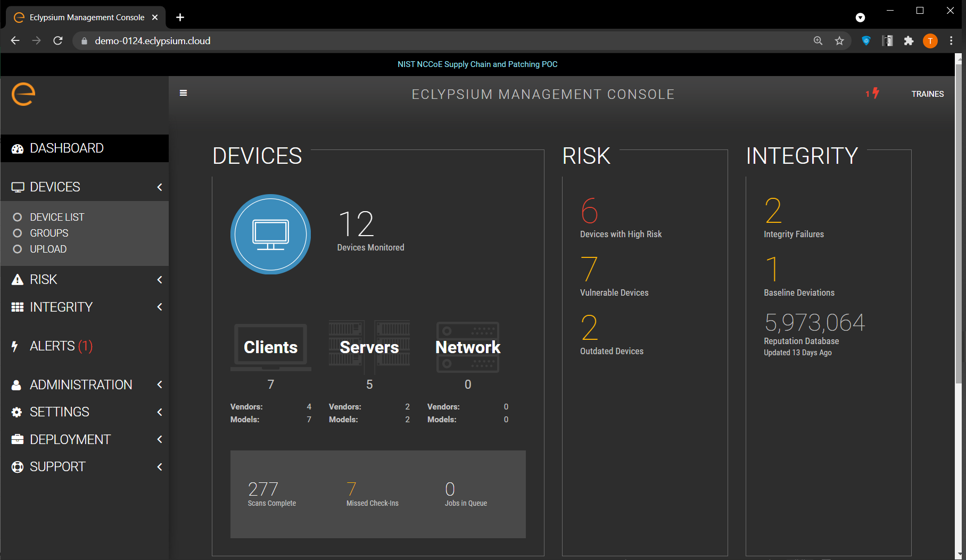
Task: Expand the Support menu chevron
Action: (159, 467)
